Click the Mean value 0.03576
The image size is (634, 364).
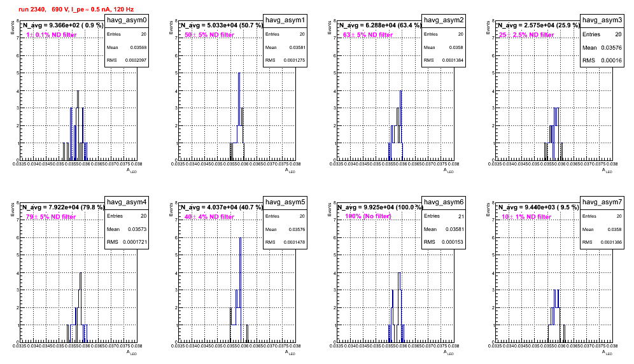(x=612, y=48)
